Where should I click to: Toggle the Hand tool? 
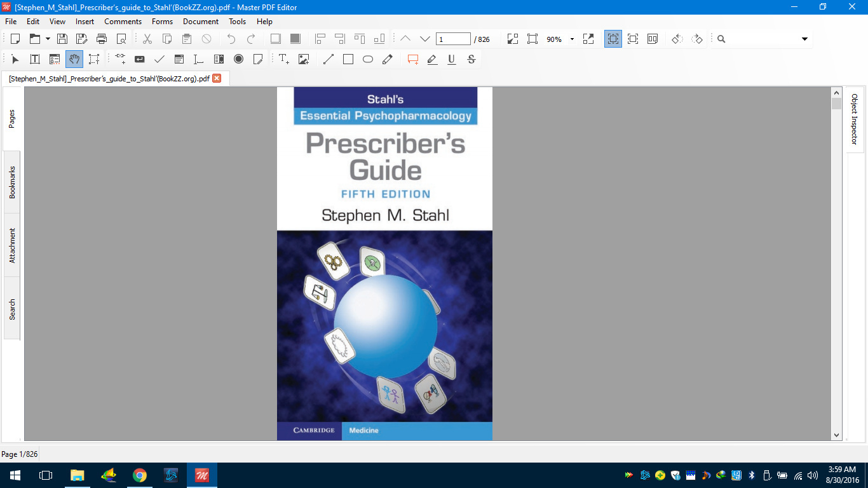pos(74,59)
